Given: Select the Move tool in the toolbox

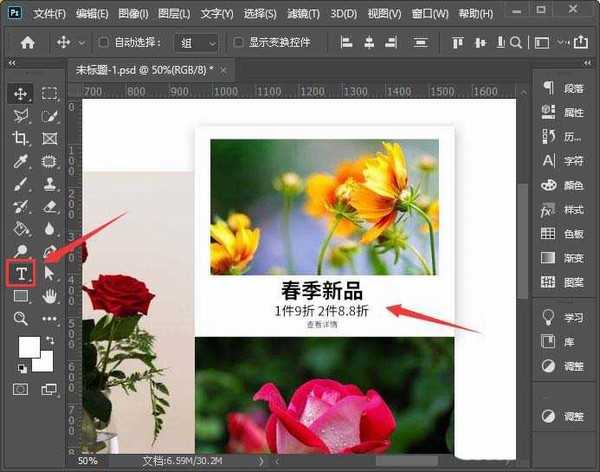Looking at the screenshot, I should pos(21,93).
